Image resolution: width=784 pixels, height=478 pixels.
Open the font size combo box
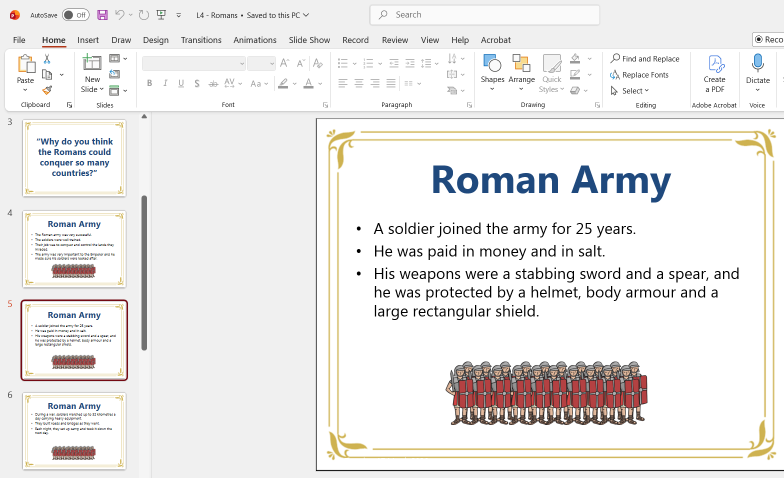(x=261, y=64)
